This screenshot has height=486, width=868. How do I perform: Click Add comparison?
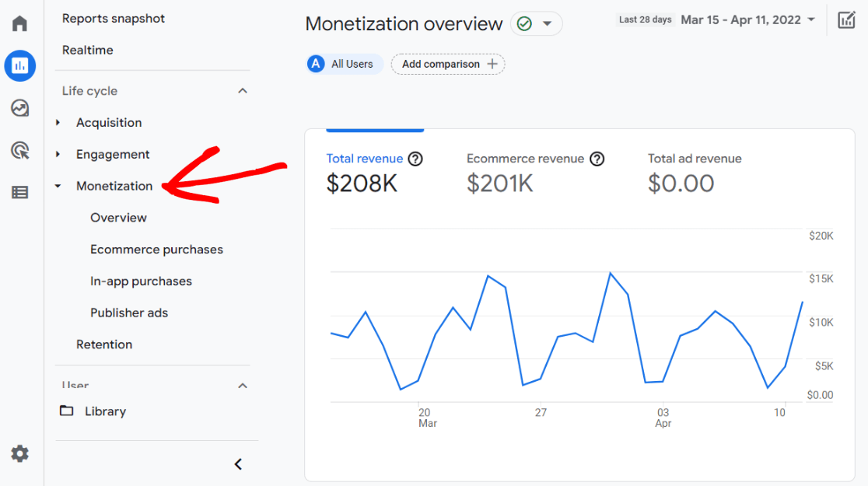(x=447, y=64)
